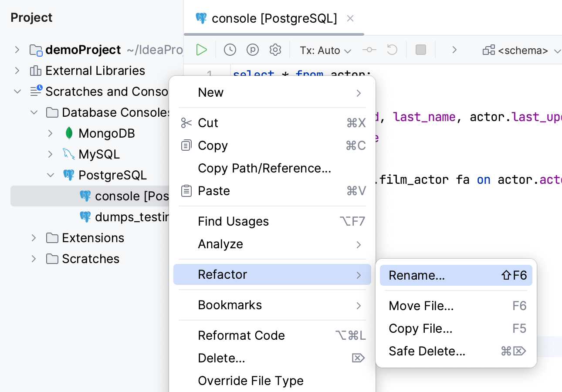562x392 pixels.
Task: Click the Extensions folder icon
Action: click(x=52, y=238)
